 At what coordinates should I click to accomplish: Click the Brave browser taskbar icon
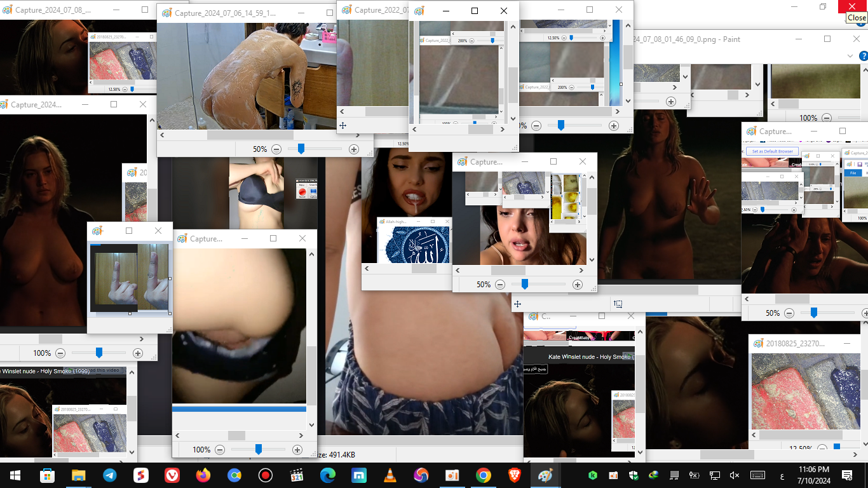[515, 475]
